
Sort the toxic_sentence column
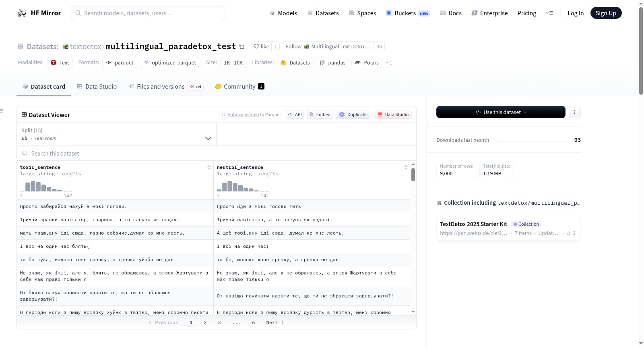tap(209, 167)
